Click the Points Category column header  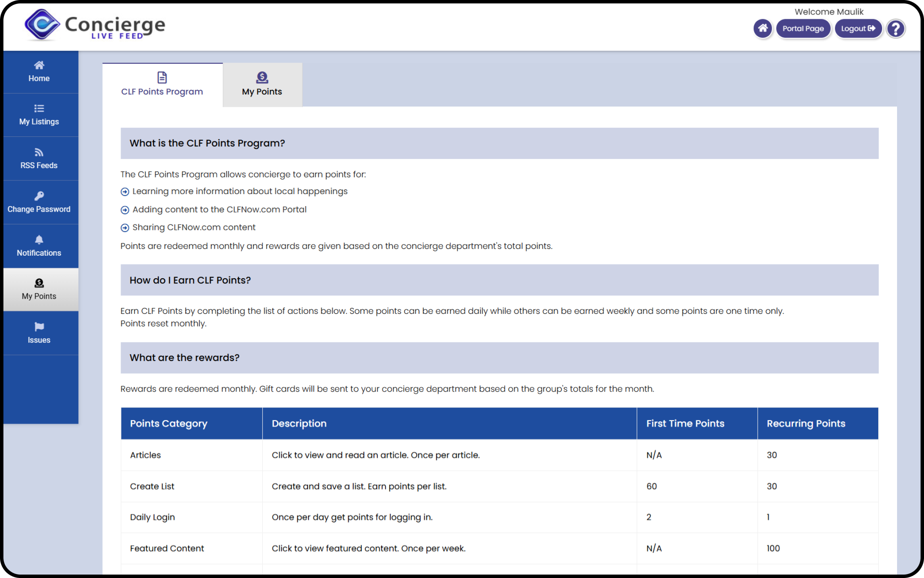click(192, 423)
